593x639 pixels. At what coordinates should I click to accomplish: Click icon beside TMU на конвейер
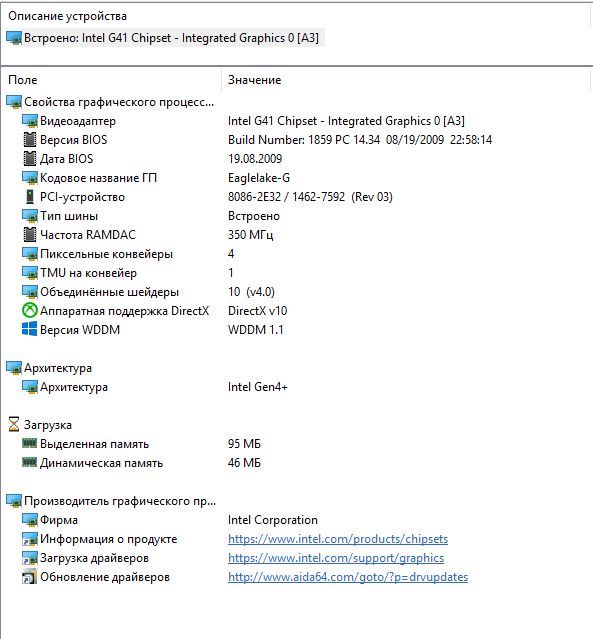(x=30, y=273)
